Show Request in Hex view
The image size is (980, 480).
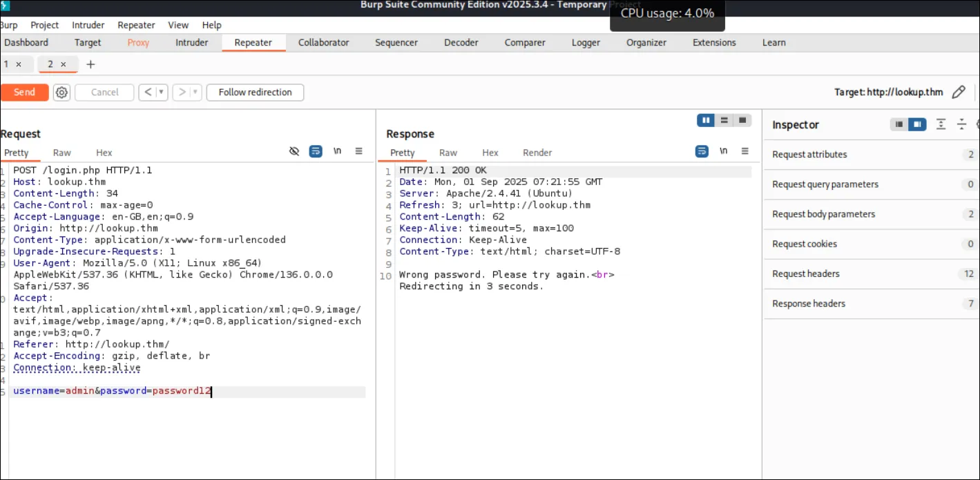(x=104, y=153)
